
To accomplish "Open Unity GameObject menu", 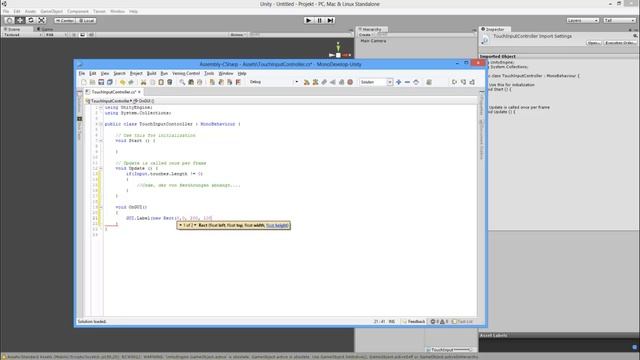I will (x=51, y=11).
